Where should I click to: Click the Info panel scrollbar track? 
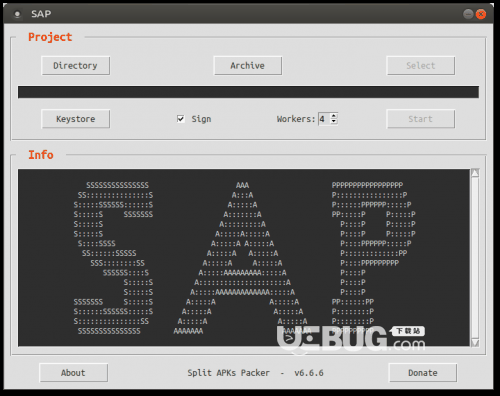(x=475, y=258)
